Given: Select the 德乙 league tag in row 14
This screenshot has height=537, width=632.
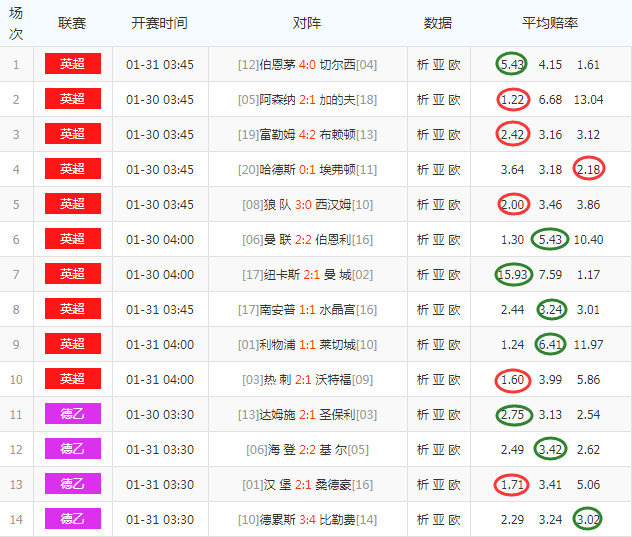Looking at the screenshot, I should (x=73, y=519).
